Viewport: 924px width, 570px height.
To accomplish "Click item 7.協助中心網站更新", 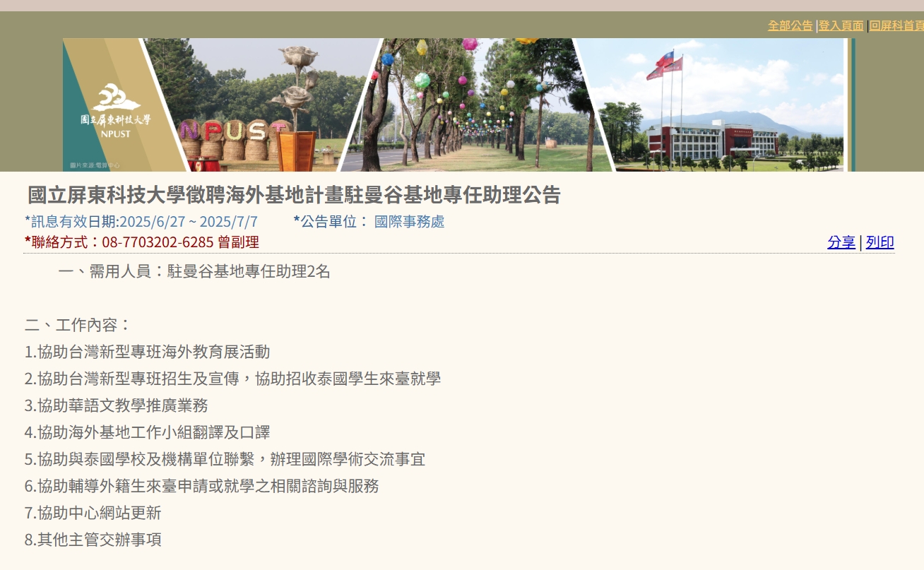I will point(93,513).
